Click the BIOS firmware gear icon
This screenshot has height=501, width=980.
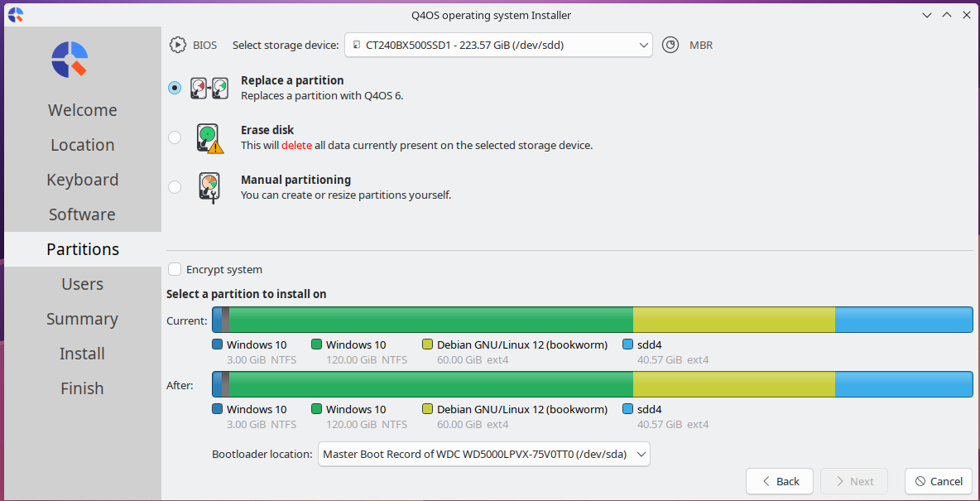click(x=178, y=45)
